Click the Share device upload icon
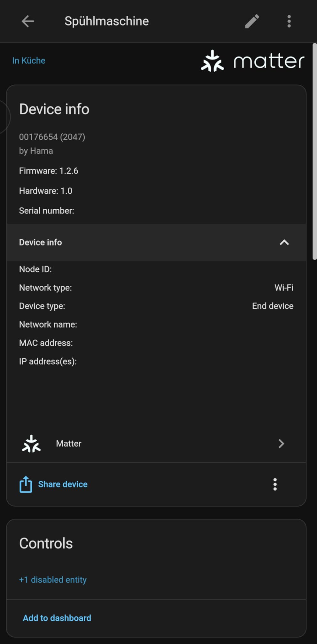The image size is (317, 644). point(26,484)
